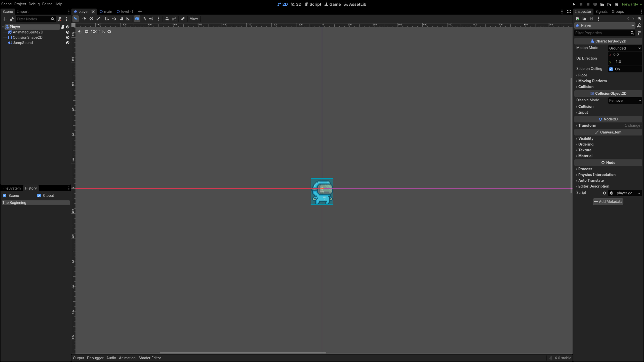Open the Player node's attached script
Screen dimensions: 644x362
click(x=63, y=27)
